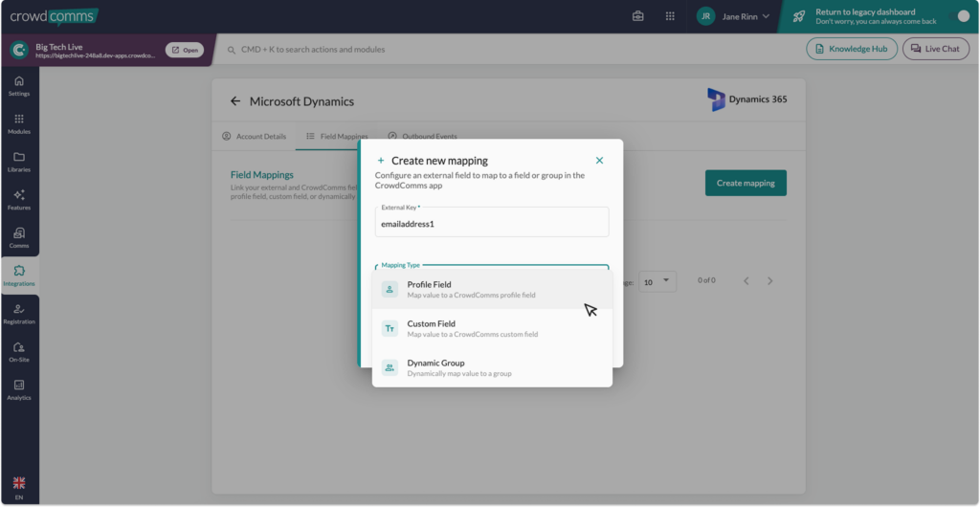Open the apps grid icon in the header
Image resolution: width=980 pixels, height=507 pixels.
tap(670, 16)
